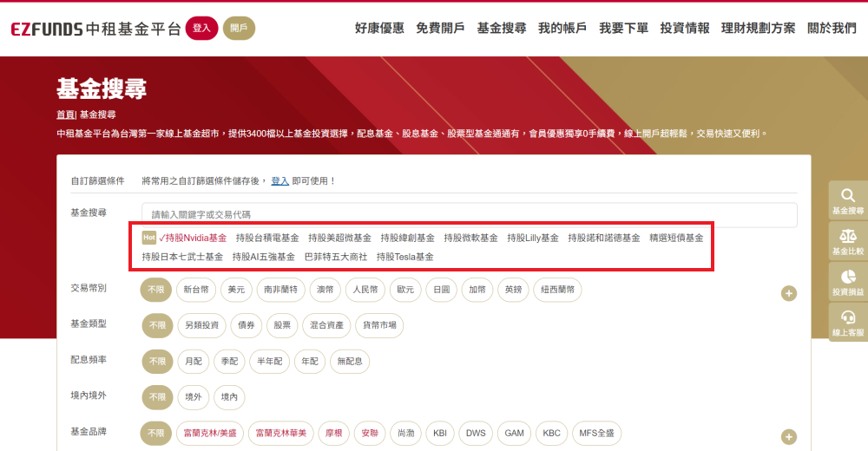Select hot keyword 持股AI五強基金
The image size is (868, 451).
tap(264, 257)
